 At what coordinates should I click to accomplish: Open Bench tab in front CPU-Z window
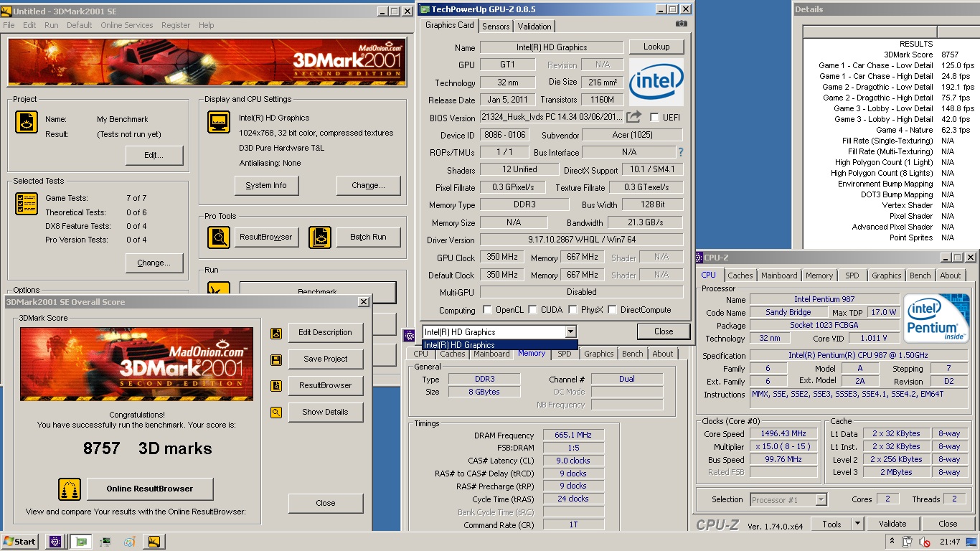(920, 275)
